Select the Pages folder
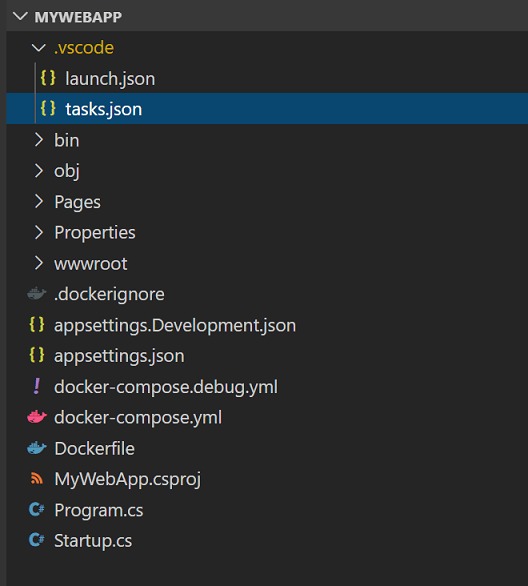528x586 pixels. coord(77,203)
